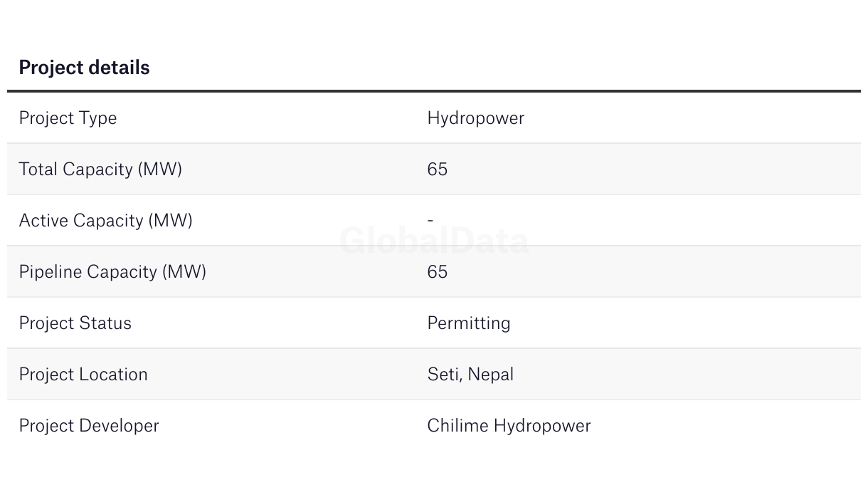Click the Pipeline Capacity value 65
Viewport: 868px width, 480px height.
coord(437,272)
